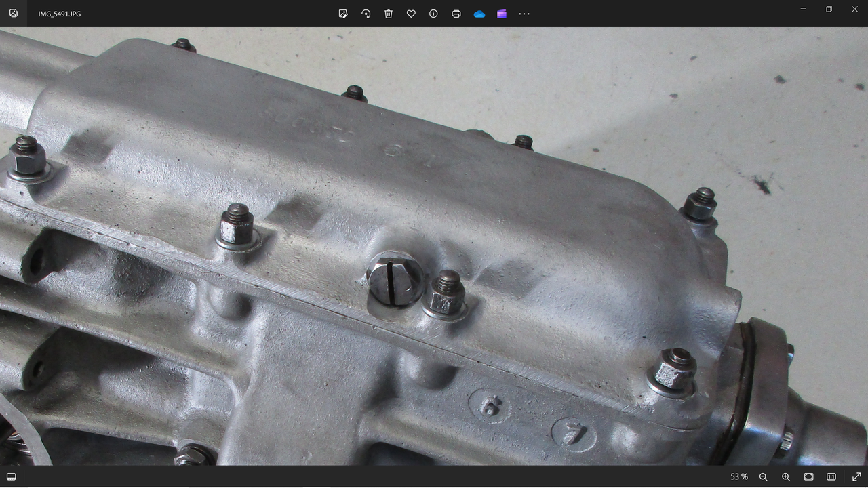Close the Photos window
This screenshot has width=868, height=488.
[854, 9]
